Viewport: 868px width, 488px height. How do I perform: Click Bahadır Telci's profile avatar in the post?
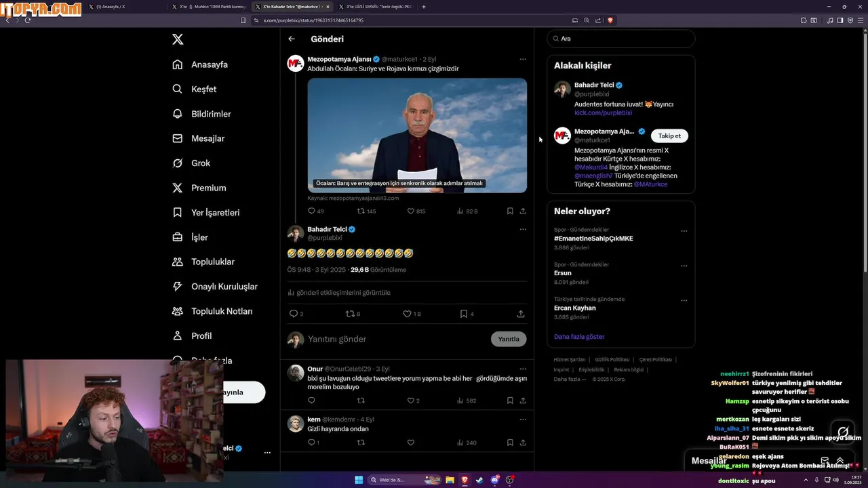click(x=296, y=234)
